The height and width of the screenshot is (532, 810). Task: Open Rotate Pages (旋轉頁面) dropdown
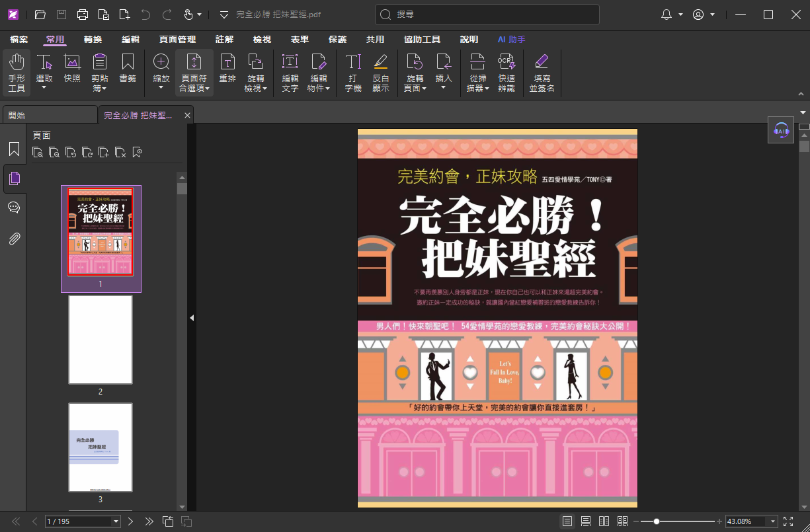click(415, 88)
